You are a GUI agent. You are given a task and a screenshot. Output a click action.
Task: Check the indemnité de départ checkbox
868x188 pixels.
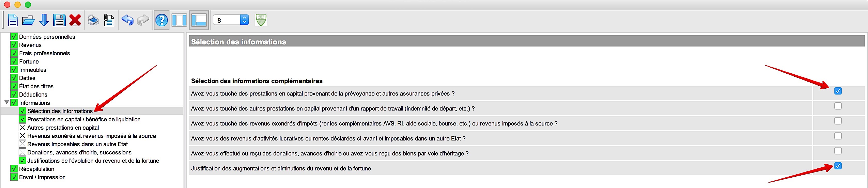point(838,106)
